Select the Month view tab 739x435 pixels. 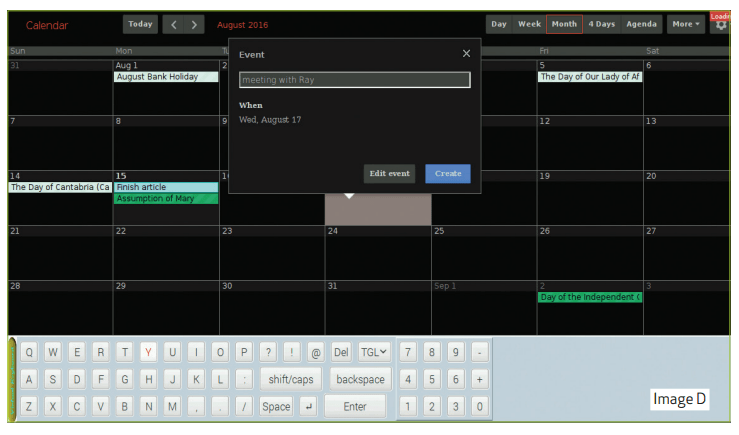point(564,24)
